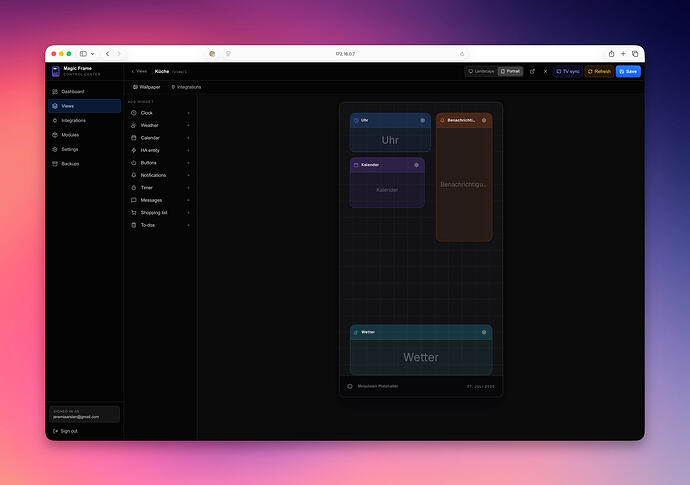Click the open-in-new-window icon in top bar
The height and width of the screenshot is (485, 690).
(532, 71)
